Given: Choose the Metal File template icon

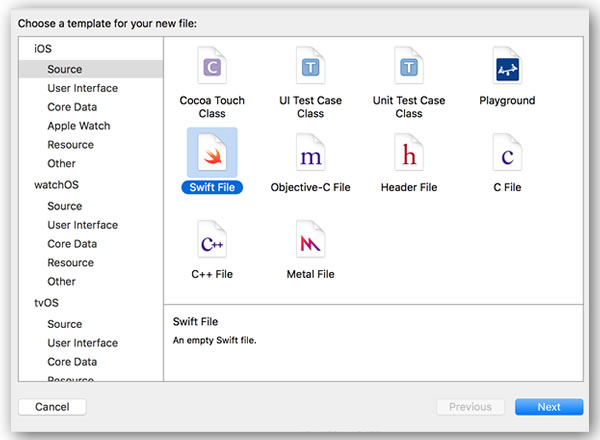Looking at the screenshot, I should pyautogui.click(x=310, y=239).
